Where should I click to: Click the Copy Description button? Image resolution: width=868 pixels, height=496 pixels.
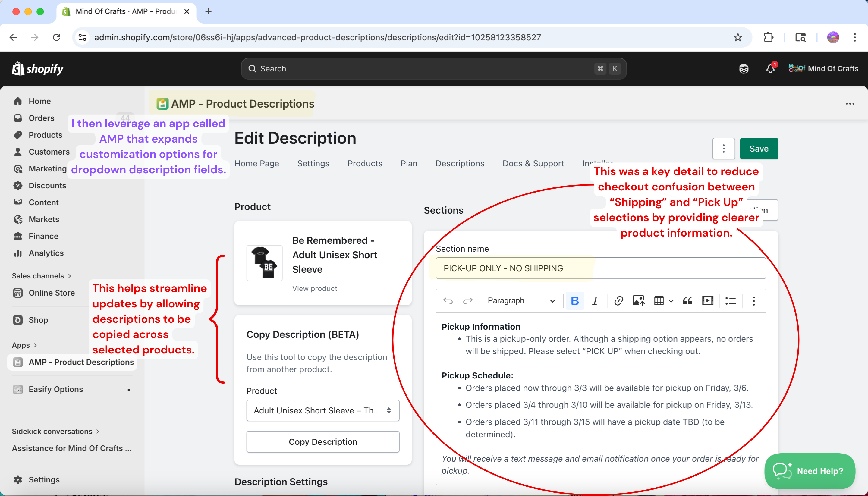[322, 441]
